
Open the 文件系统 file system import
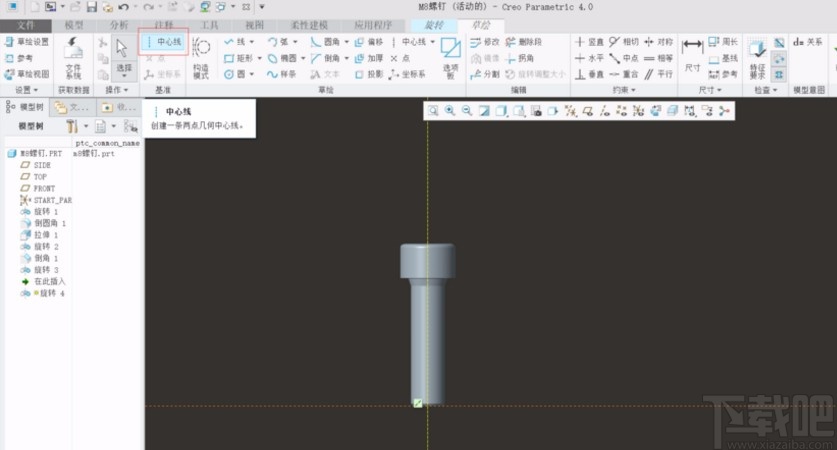pos(73,58)
